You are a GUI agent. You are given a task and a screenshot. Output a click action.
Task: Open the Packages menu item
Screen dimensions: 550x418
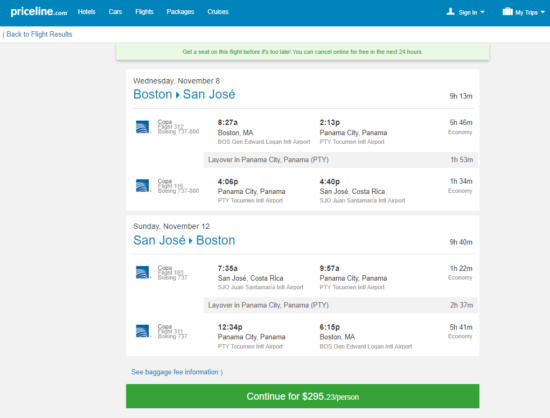pos(180,12)
